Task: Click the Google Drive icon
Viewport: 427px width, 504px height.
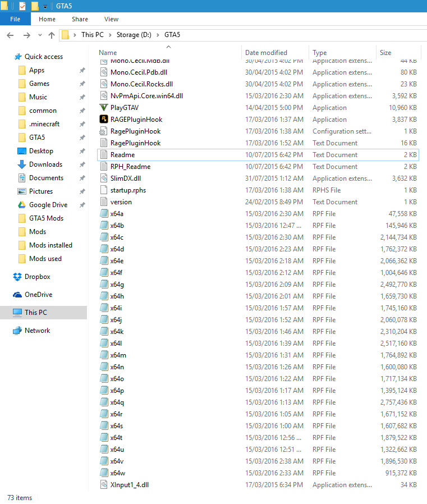Action: click(x=21, y=205)
